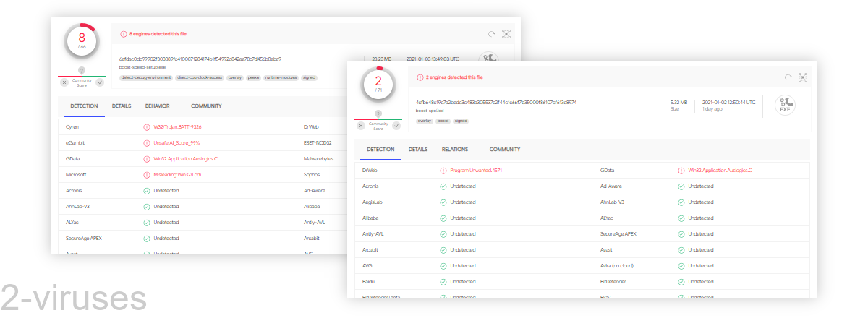Screen dimensions: 868x318
Task: Reanalyze file icon in the 2-detection report
Action: (x=788, y=77)
